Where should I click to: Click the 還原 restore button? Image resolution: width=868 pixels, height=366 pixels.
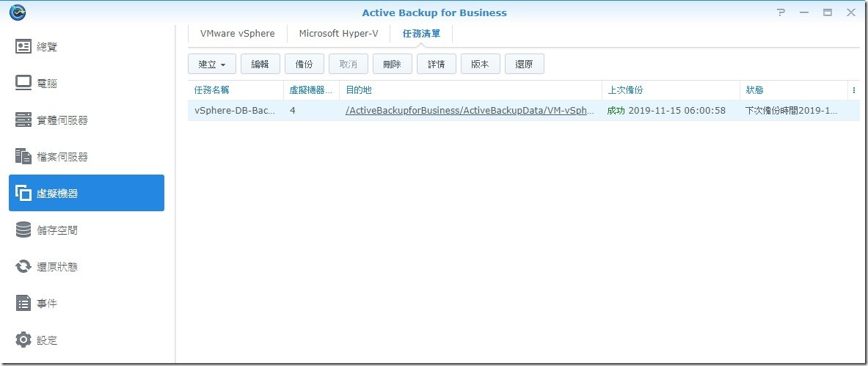(524, 65)
